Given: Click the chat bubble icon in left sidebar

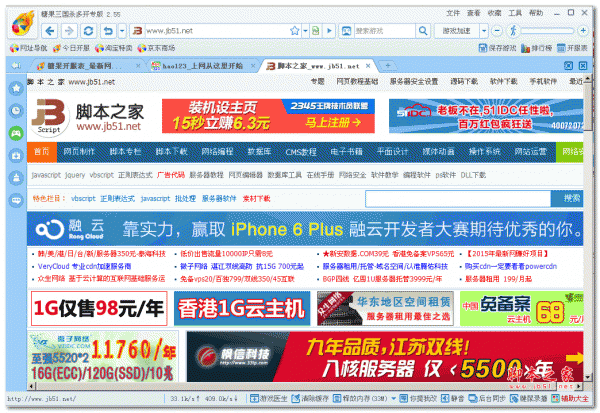Looking at the screenshot, I should pyautogui.click(x=16, y=200).
